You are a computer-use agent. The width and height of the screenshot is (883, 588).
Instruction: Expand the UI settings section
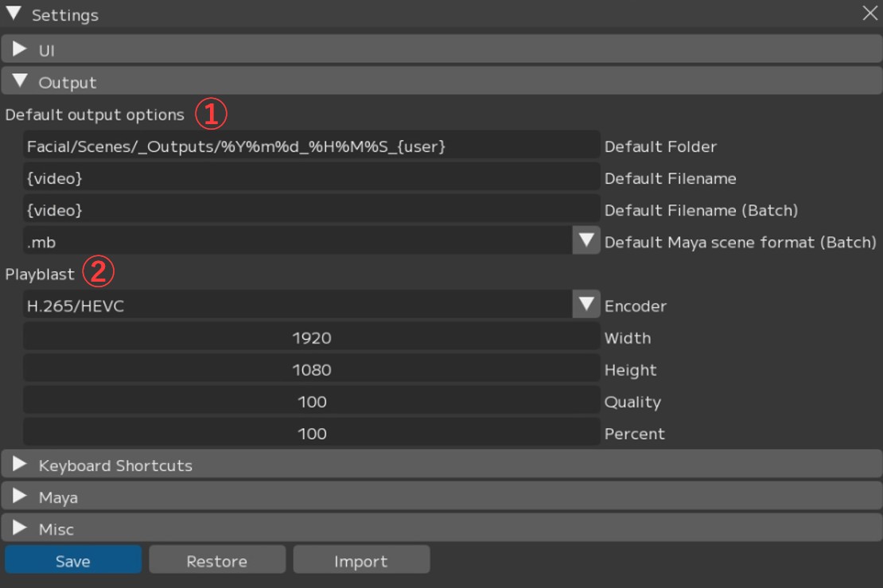21,50
